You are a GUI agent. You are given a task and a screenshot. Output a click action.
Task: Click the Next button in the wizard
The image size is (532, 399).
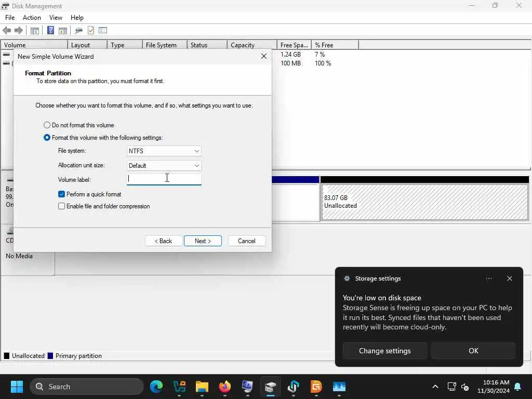pyautogui.click(x=203, y=241)
